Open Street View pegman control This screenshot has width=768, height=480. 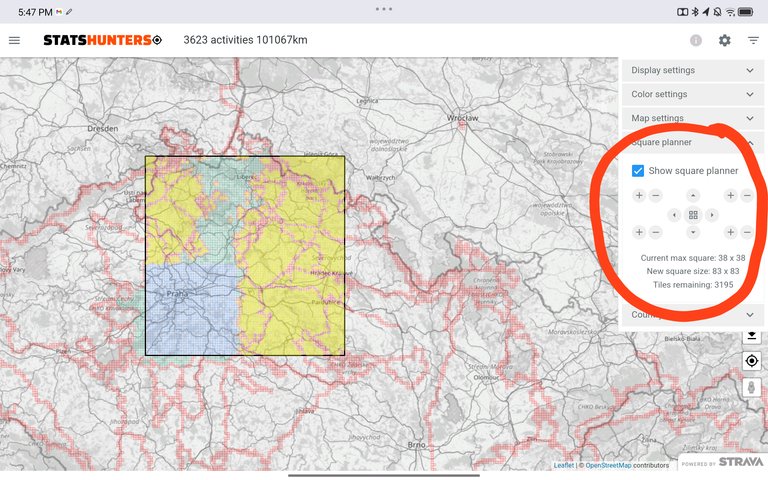[x=751, y=386]
